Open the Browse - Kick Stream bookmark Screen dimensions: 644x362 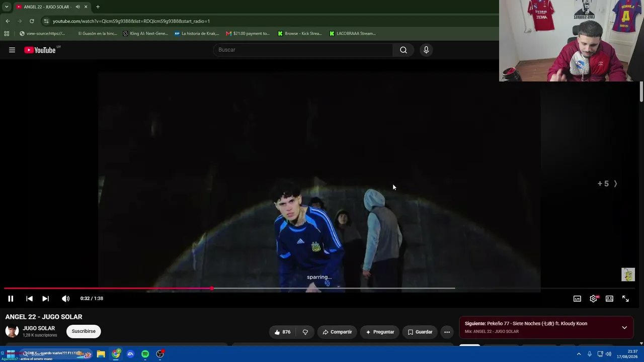pos(300,34)
